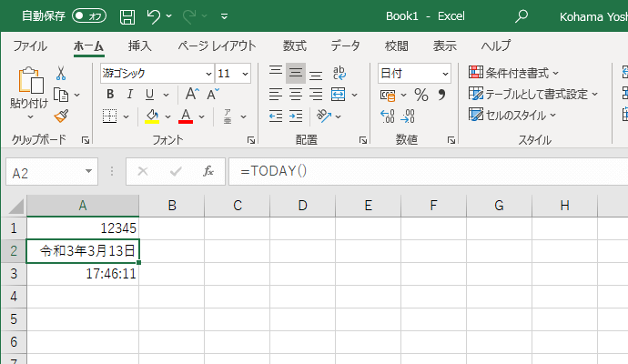Open the Name Box dropdown arrow
The height and width of the screenshot is (364, 628).
click(88, 171)
